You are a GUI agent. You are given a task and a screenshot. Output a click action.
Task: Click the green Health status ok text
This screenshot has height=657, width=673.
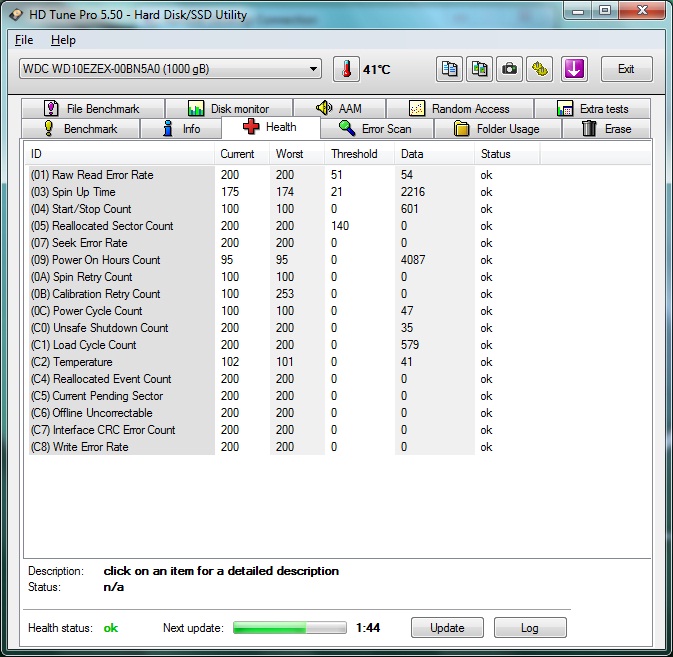pyautogui.click(x=111, y=628)
